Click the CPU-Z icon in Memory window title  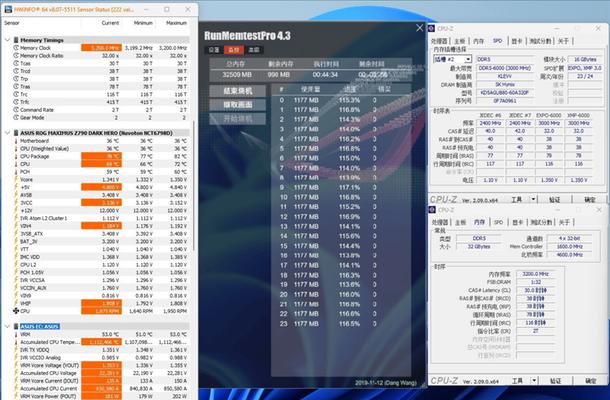tap(432, 210)
